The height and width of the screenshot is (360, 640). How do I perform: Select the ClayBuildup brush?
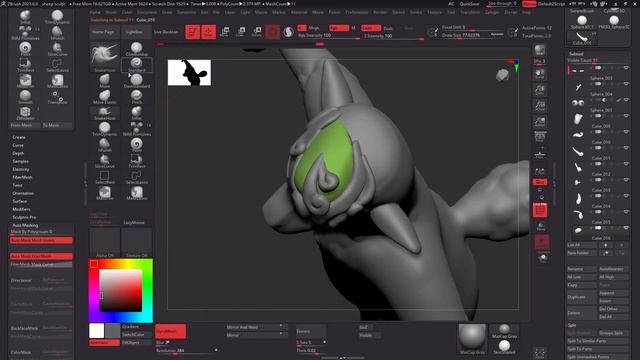point(137,49)
